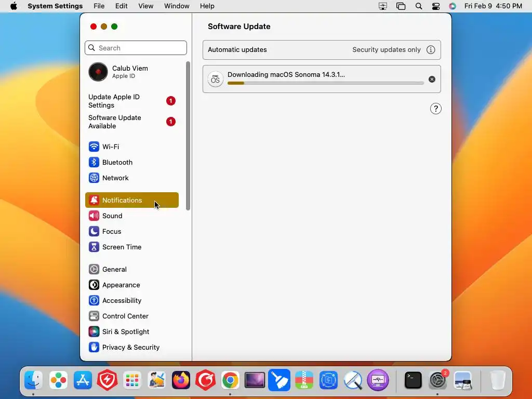The image size is (532, 399).
Task: Open Bluetooth settings in sidebar
Action: (x=131, y=162)
